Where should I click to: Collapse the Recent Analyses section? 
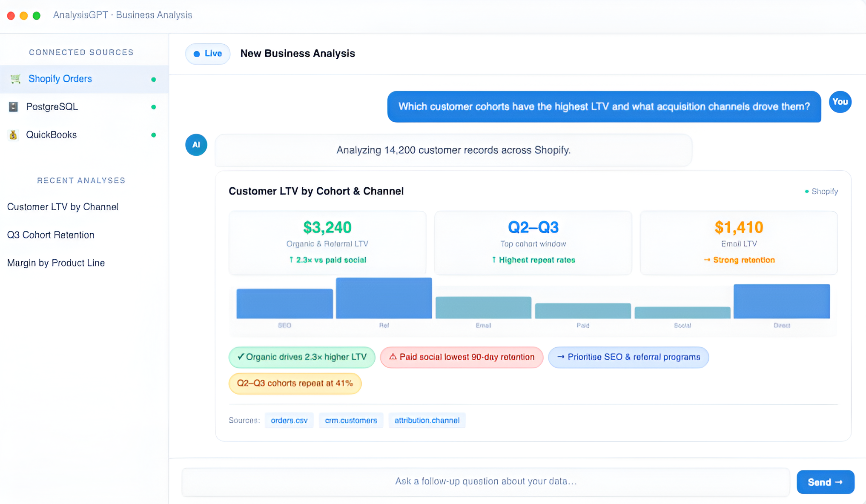tap(81, 180)
